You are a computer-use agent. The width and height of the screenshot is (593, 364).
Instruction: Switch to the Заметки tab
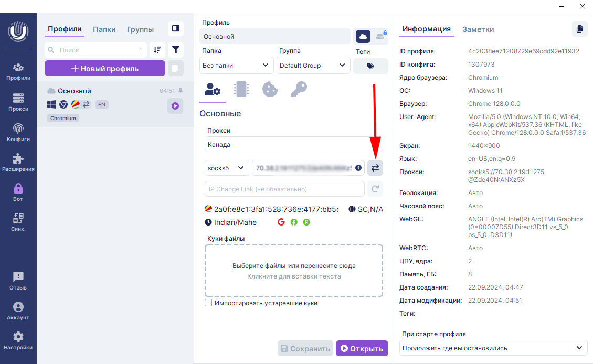point(478,29)
